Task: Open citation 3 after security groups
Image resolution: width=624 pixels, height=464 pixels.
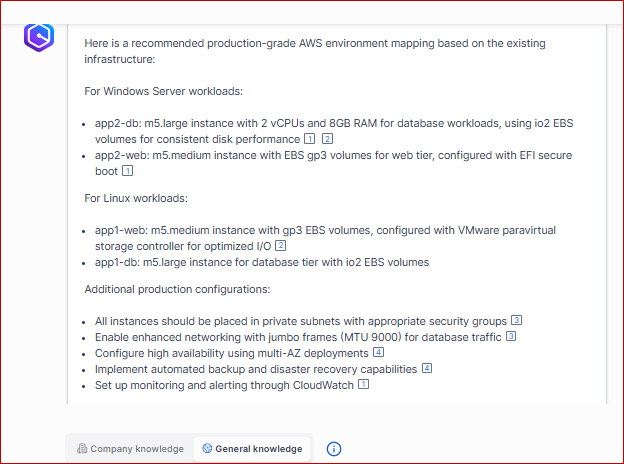Action: point(516,320)
